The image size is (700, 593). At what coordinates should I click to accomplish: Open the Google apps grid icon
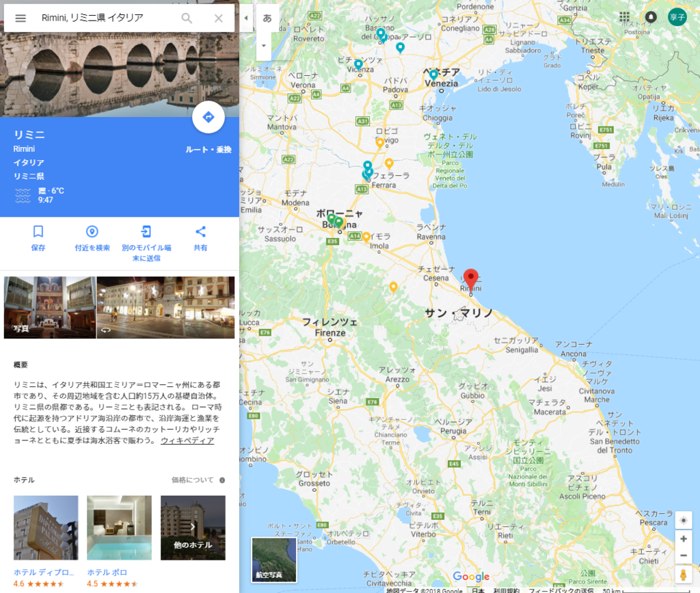pos(625,17)
